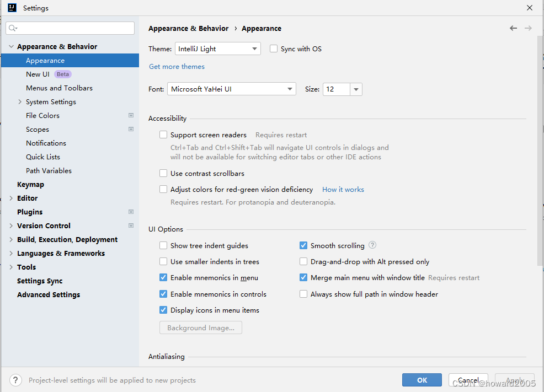Click the help question mark icon at bottom left
The height and width of the screenshot is (392, 544).
(x=15, y=380)
